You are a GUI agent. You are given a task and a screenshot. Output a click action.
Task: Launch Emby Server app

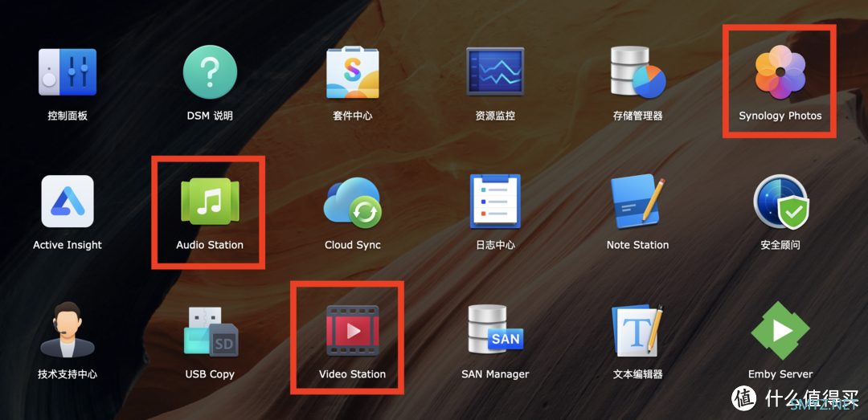[780, 330]
